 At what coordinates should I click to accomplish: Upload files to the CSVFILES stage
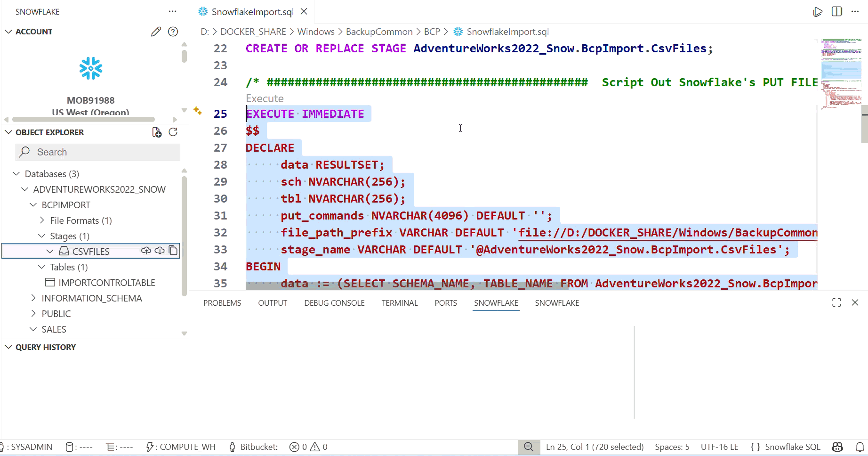[x=146, y=251]
